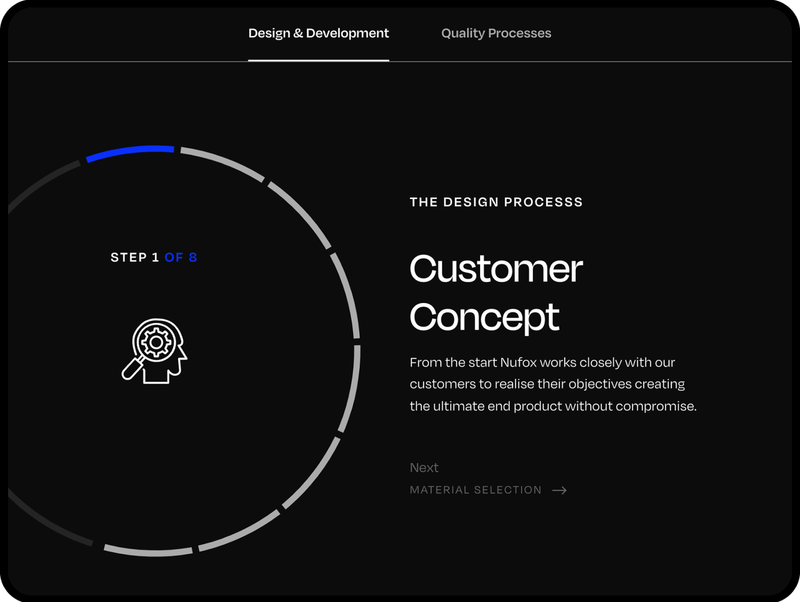Select the gray segment directly after the blue one
Screen dimensions: 800x602
click(x=222, y=163)
